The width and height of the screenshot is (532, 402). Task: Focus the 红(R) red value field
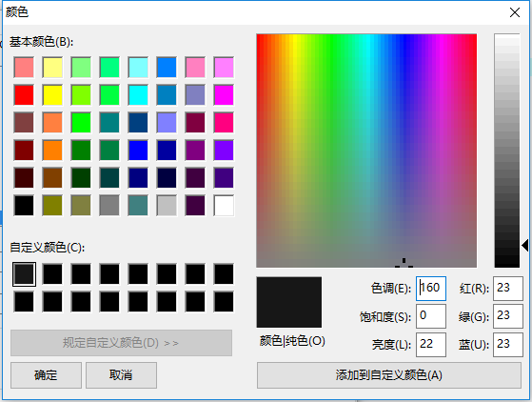(x=508, y=289)
